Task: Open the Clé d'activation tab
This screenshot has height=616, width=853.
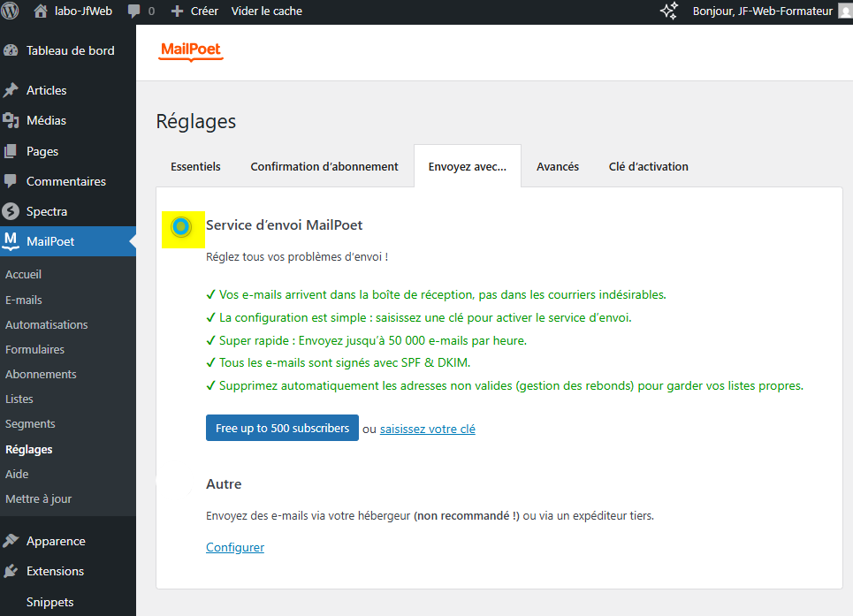Action: click(649, 166)
